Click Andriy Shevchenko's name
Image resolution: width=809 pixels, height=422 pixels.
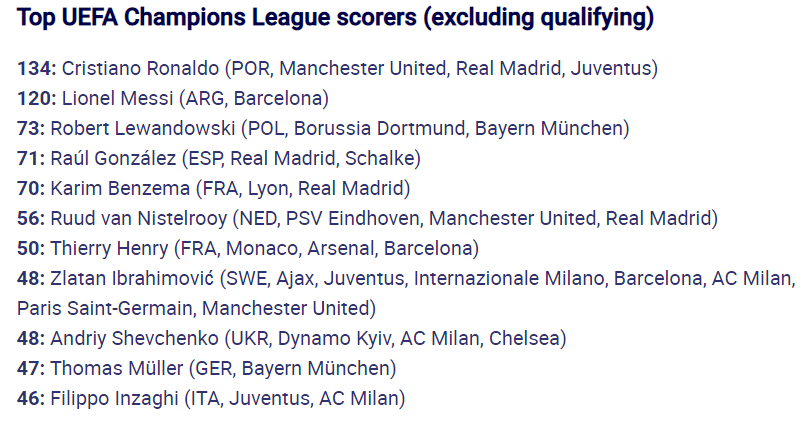[135, 338]
